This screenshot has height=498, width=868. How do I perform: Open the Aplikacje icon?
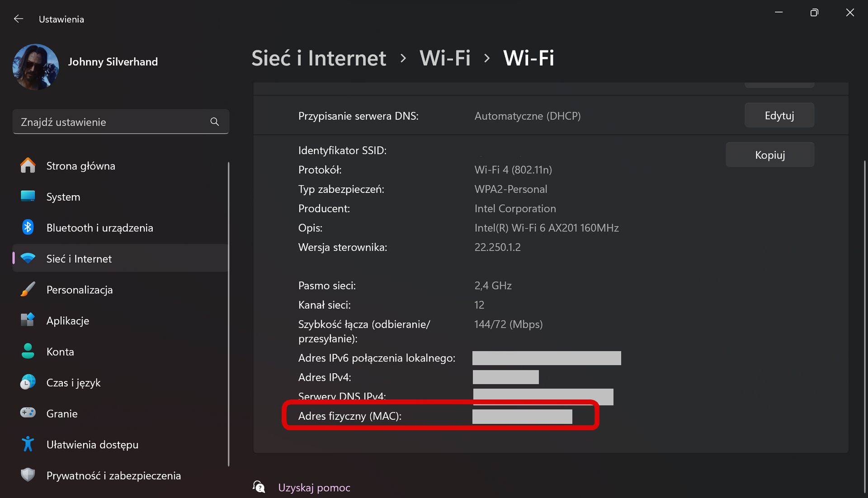click(28, 320)
